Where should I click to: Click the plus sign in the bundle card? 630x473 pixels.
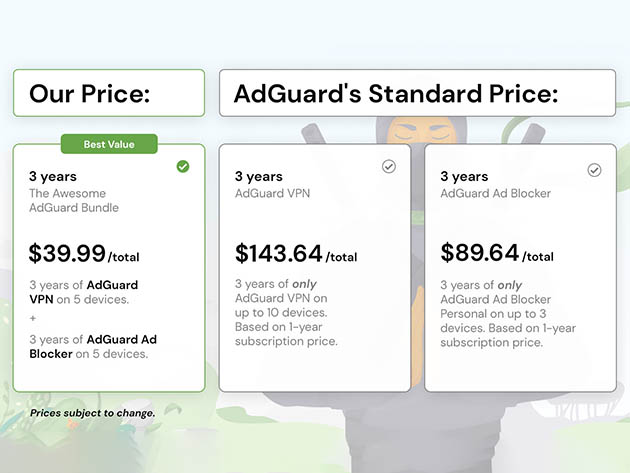pyautogui.click(x=32, y=319)
